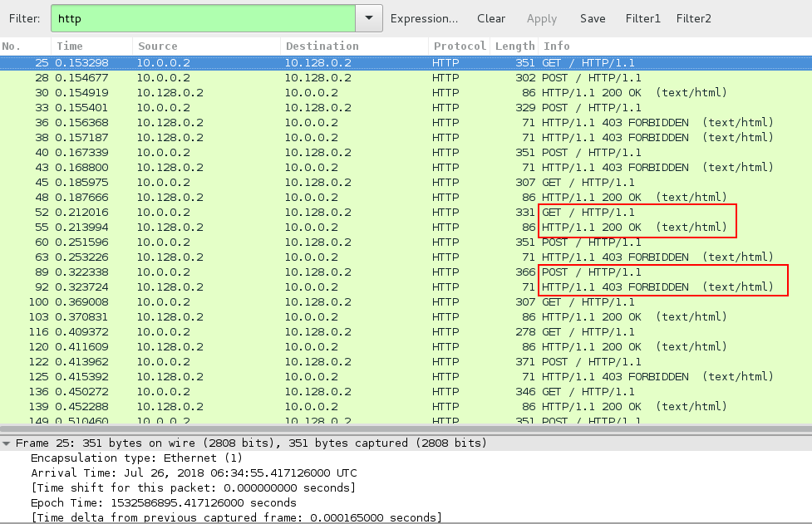Select packet 33 POST request
Image resolution: width=812 pixels, height=524 pixels.
click(x=406, y=108)
